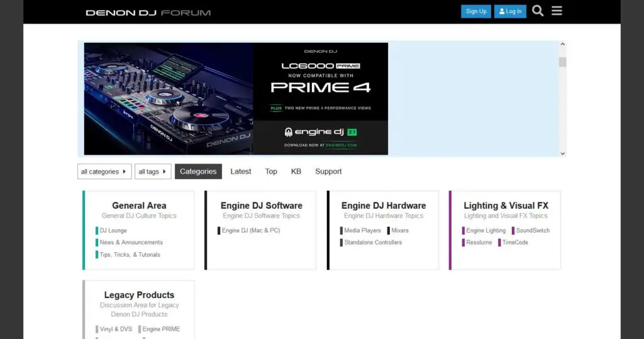Switch to the Latest tab
The width and height of the screenshot is (644, 339).
point(241,171)
